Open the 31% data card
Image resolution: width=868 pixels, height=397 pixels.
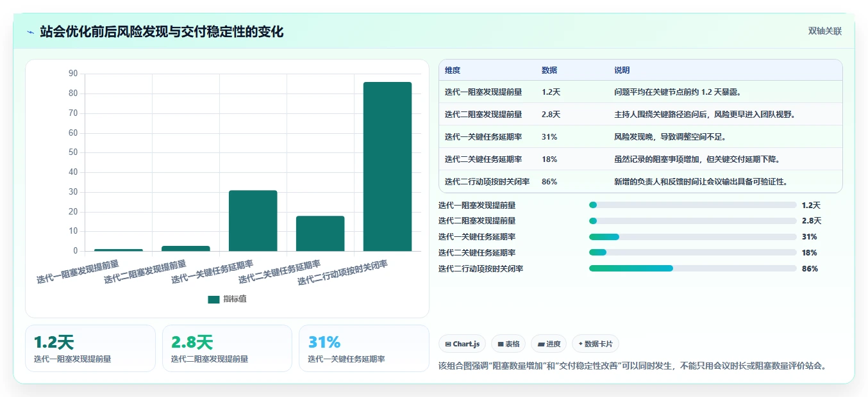point(363,348)
